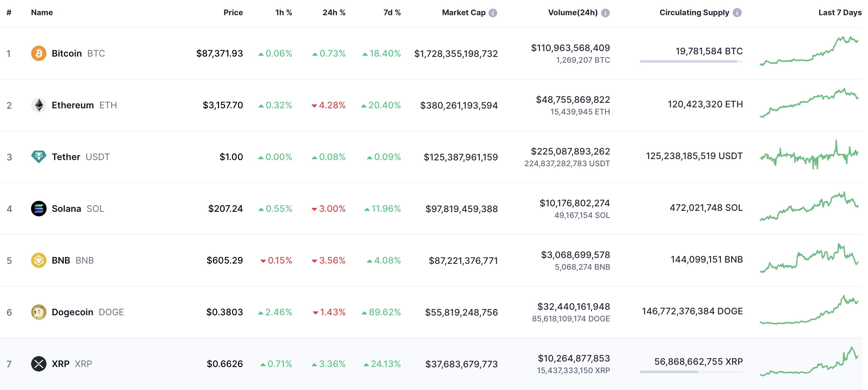Click the Tether logo icon
Image resolution: width=868 pixels, height=390 pixels.
(39, 157)
